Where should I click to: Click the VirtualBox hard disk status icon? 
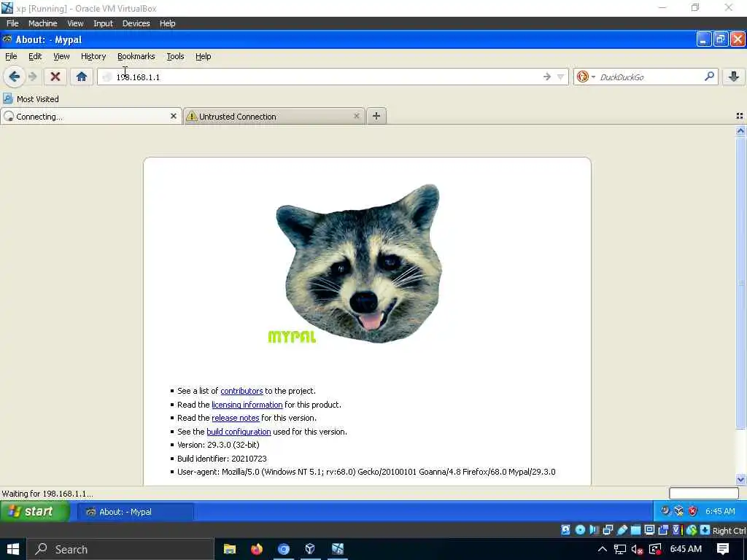click(x=565, y=530)
